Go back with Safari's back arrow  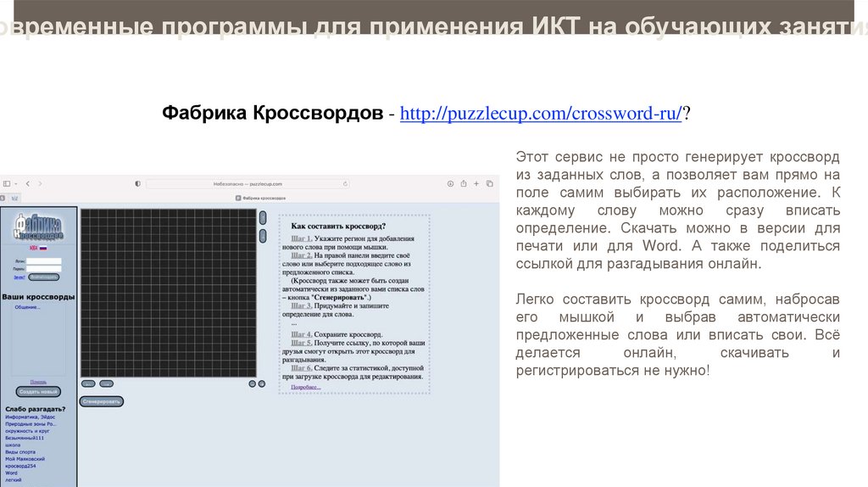coord(28,183)
